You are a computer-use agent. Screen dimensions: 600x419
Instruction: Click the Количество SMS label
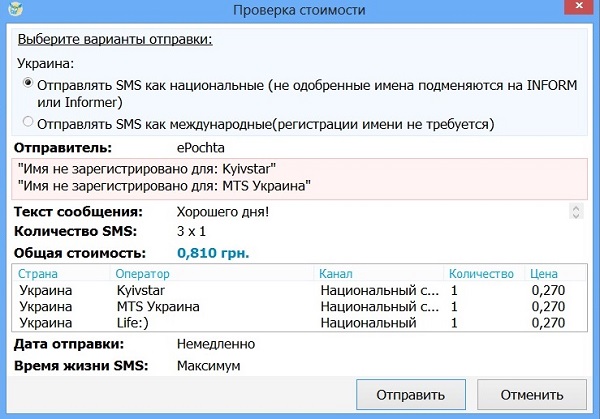pos(75,231)
